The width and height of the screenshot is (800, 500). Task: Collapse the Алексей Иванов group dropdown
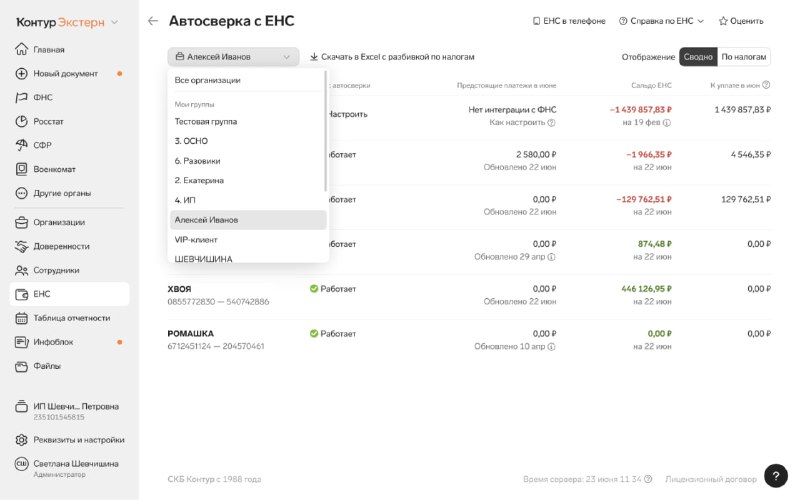(233, 57)
